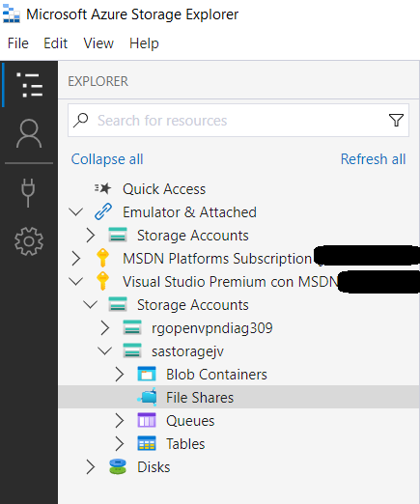Select the sastoragejv label
The width and height of the screenshot is (420, 504).
(187, 351)
